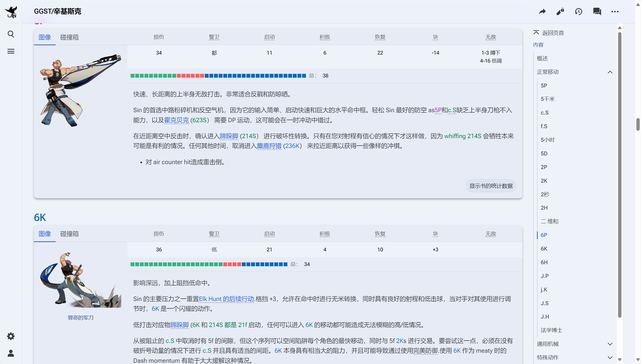Viewport: 641px width, 364px height.
Task: Jump to 6H in contents
Action: pyautogui.click(x=544, y=262)
